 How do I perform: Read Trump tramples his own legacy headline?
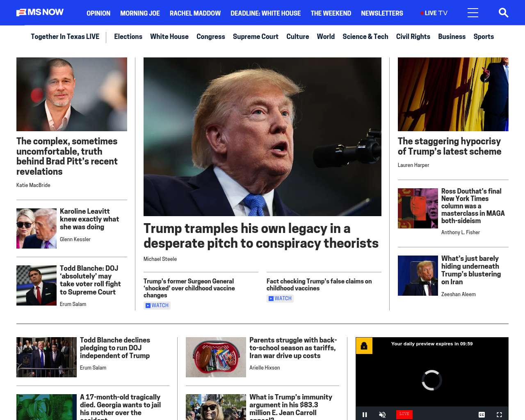point(261,236)
